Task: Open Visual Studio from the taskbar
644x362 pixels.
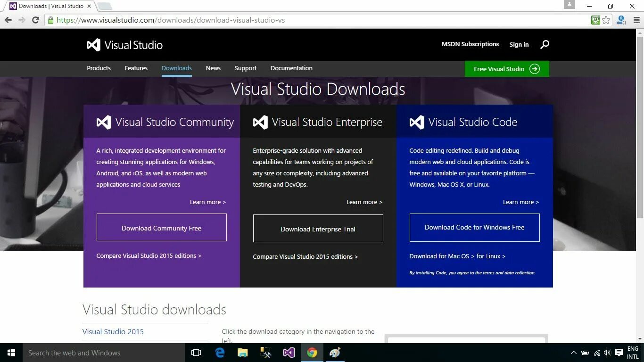Action: tap(289, 353)
